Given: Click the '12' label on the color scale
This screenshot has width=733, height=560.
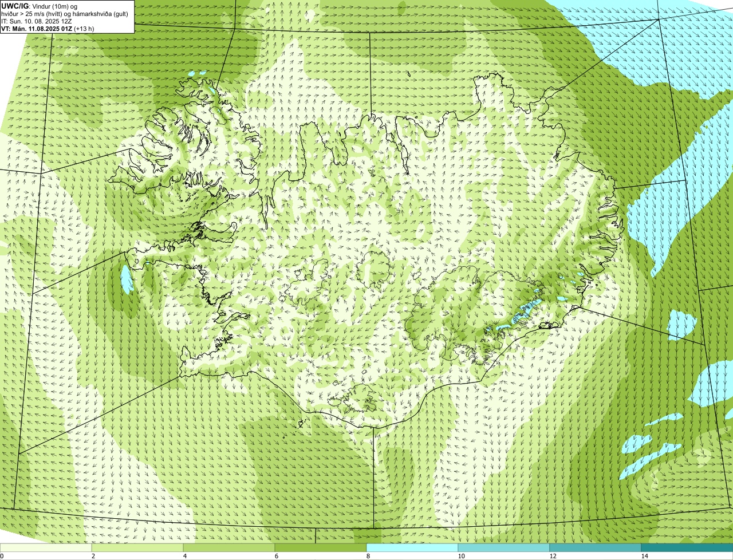Looking at the screenshot, I should (x=553, y=556).
